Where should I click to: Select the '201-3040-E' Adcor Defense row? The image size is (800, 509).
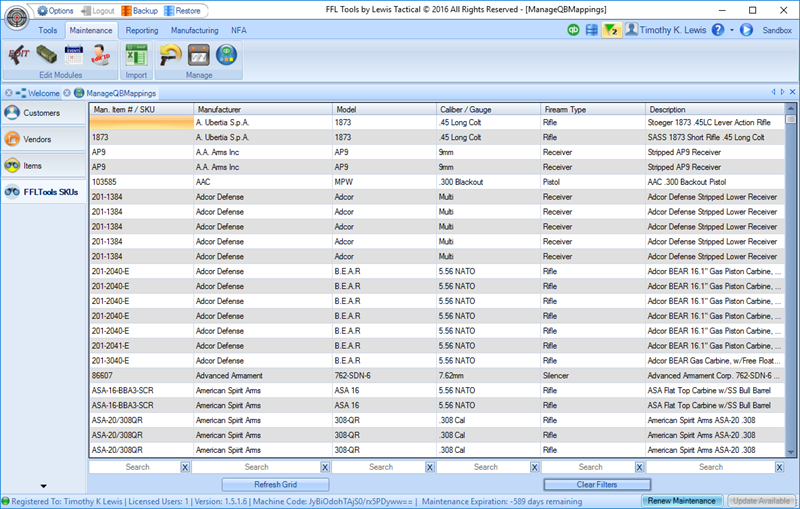437,361
